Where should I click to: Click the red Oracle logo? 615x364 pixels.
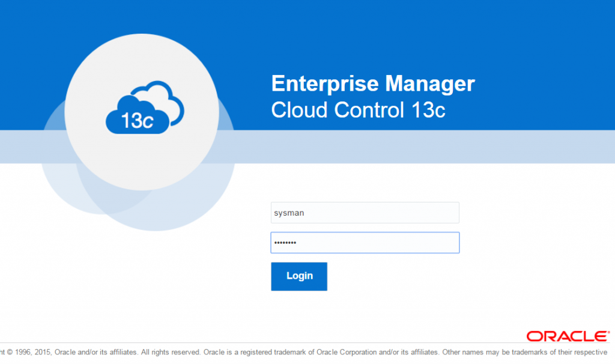(x=567, y=336)
